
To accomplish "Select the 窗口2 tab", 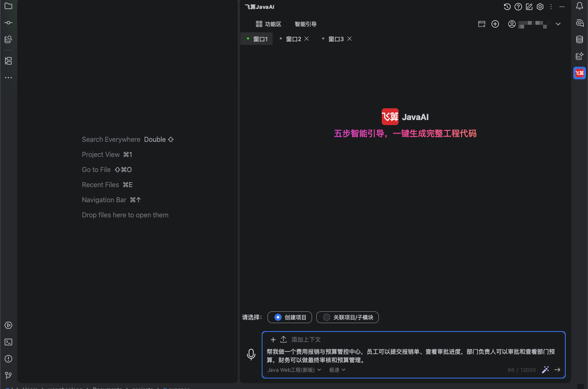I will pyautogui.click(x=294, y=39).
